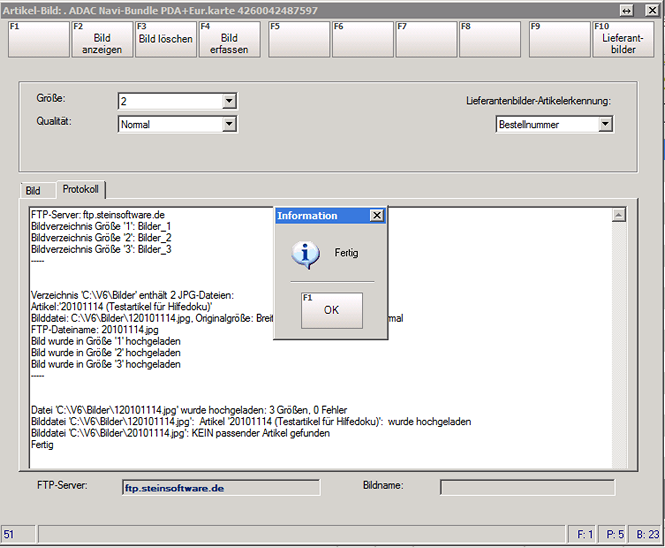Click the FTP-Server field with ftp.steinsoftware.de
This screenshot has width=665, height=548.
tap(220, 488)
